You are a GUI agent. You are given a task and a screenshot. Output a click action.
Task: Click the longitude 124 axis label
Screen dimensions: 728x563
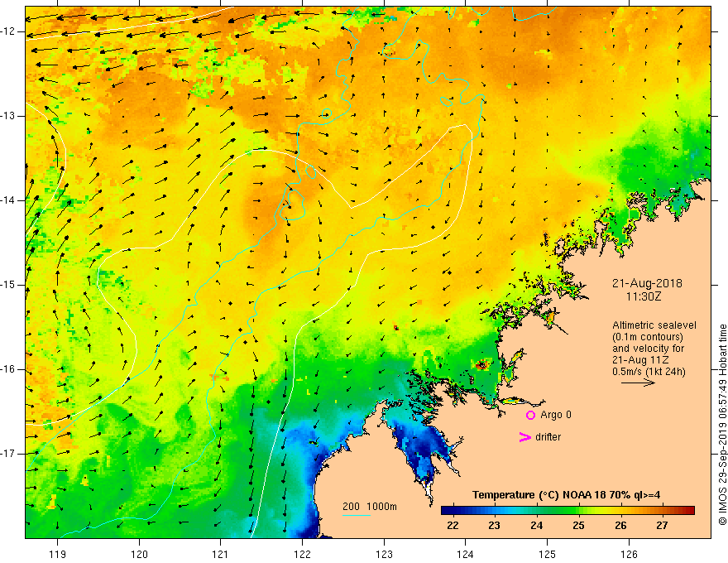click(x=466, y=555)
